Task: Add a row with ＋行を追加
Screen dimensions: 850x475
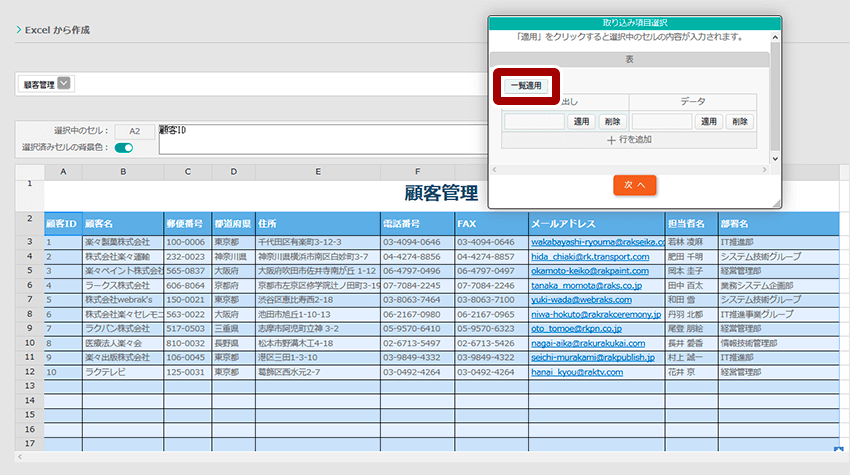Action: [x=629, y=140]
